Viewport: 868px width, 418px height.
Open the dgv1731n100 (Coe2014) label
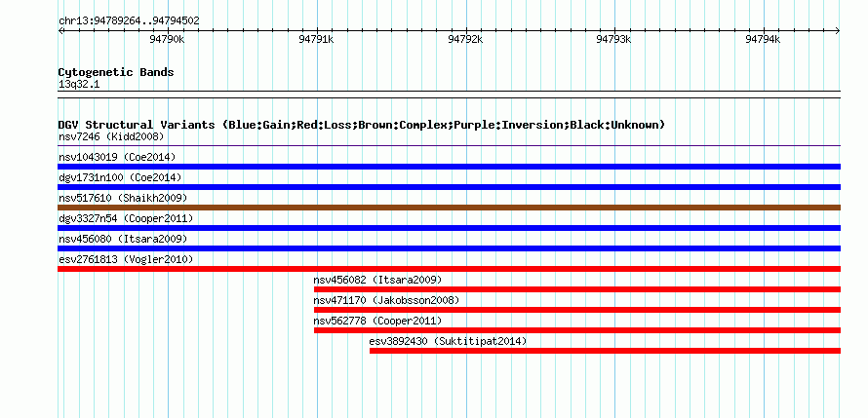click(120, 177)
